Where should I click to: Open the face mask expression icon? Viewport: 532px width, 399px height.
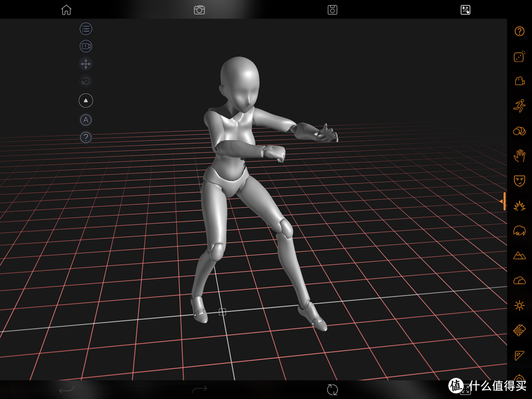point(520,181)
